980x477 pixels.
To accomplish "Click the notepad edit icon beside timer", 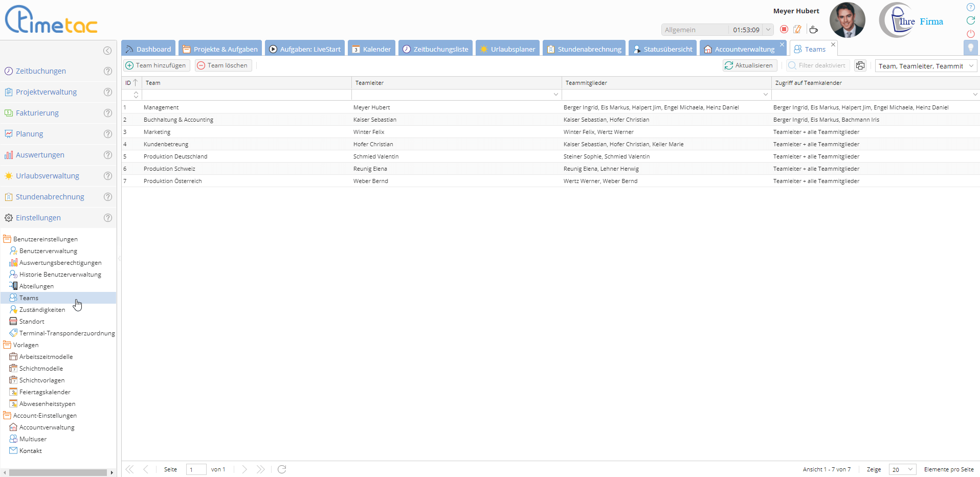I will click(797, 30).
